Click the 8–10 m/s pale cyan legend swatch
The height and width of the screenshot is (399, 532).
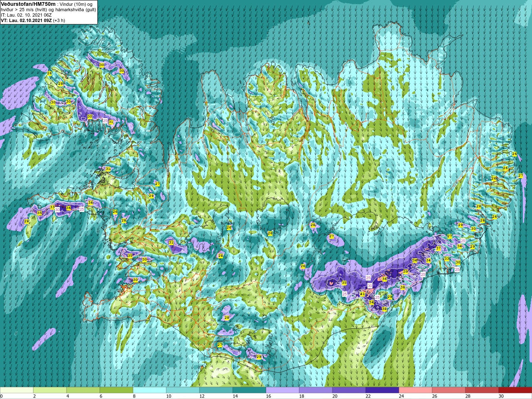[x=150, y=390]
